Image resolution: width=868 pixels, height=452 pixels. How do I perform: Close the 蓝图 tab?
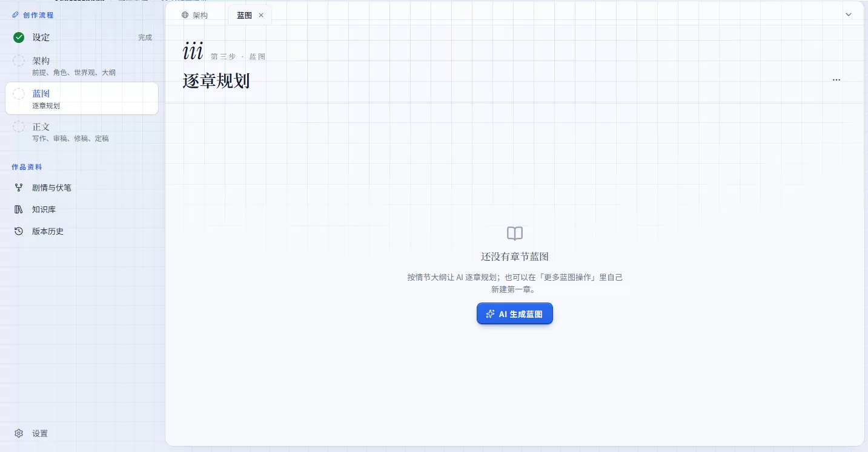[x=261, y=15]
